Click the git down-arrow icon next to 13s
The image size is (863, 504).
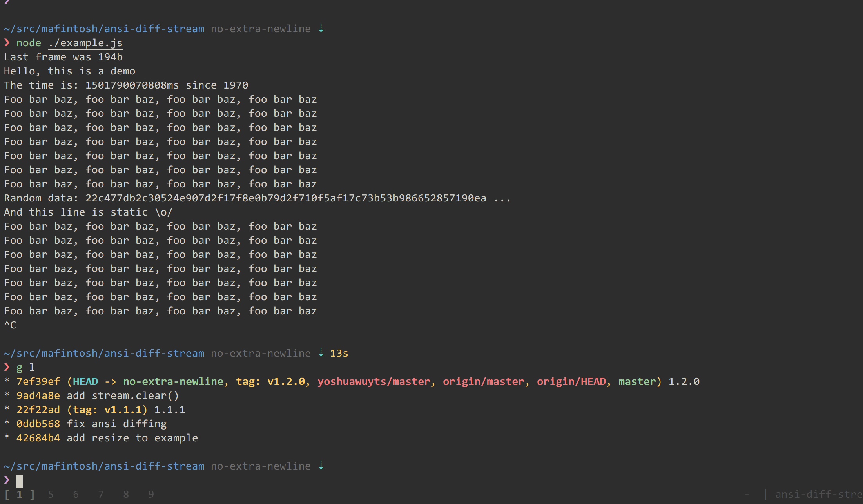tap(321, 353)
